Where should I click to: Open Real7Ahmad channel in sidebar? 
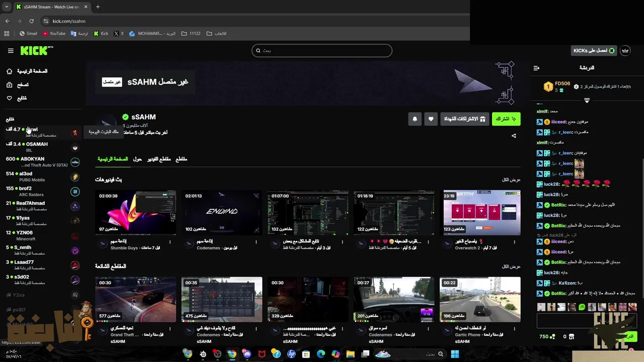click(x=43, y=206)
